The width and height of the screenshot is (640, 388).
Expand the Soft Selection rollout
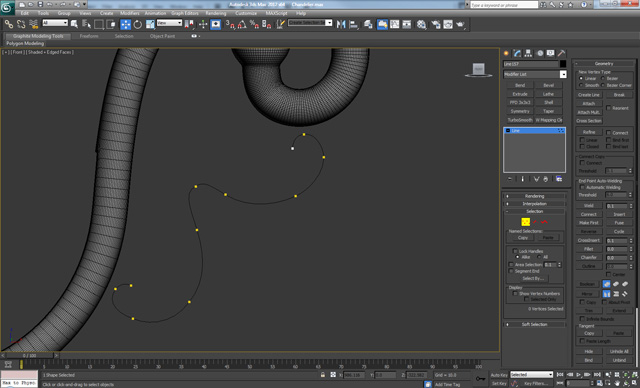(535, 324)
